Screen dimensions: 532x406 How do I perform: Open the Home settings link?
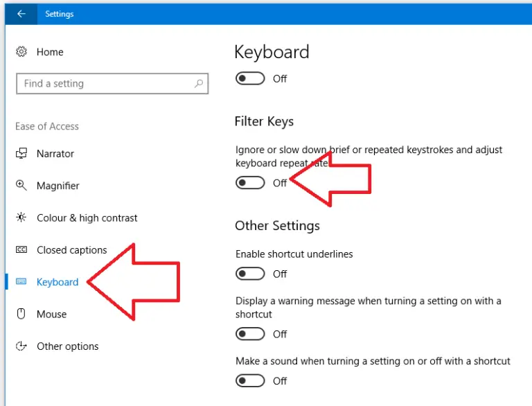pos(50,52)
